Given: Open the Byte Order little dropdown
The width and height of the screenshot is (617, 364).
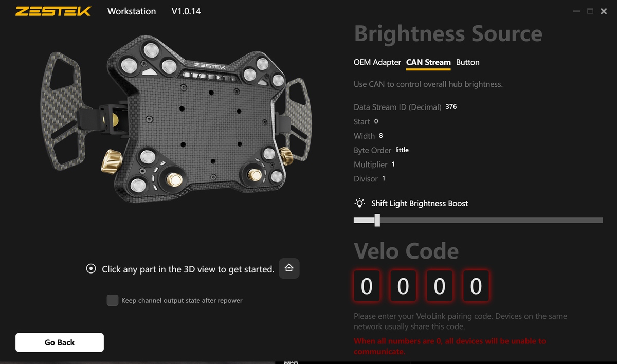Looking at the screenshot, I should (402, 150).
